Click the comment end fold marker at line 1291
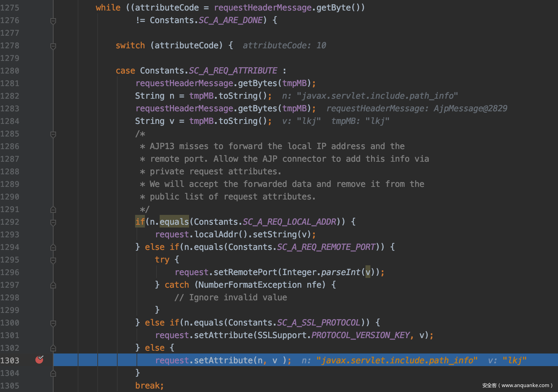 [x=53, y=210]
